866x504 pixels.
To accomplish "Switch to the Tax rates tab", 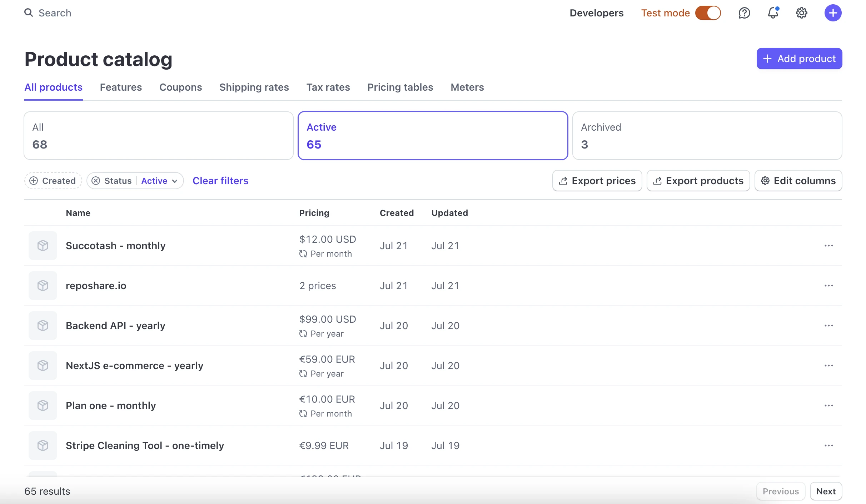I will pos(328,87).
